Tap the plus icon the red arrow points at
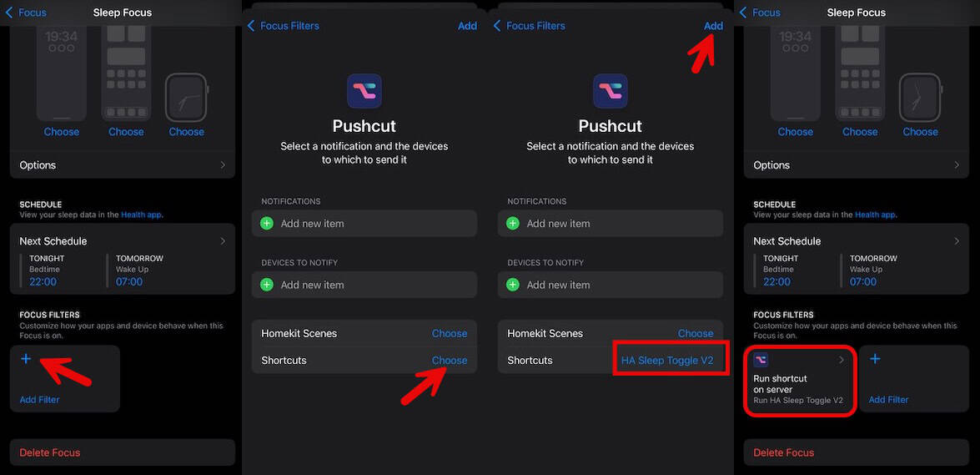Image resolution: width=980 pixels, height=475 pixels. pyautogui.click(x=26, y=359)
